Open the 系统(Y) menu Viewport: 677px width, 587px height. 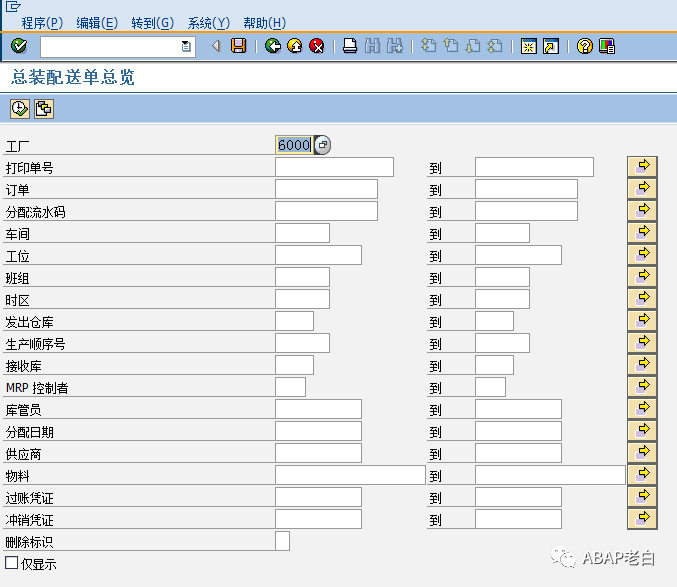209,23
